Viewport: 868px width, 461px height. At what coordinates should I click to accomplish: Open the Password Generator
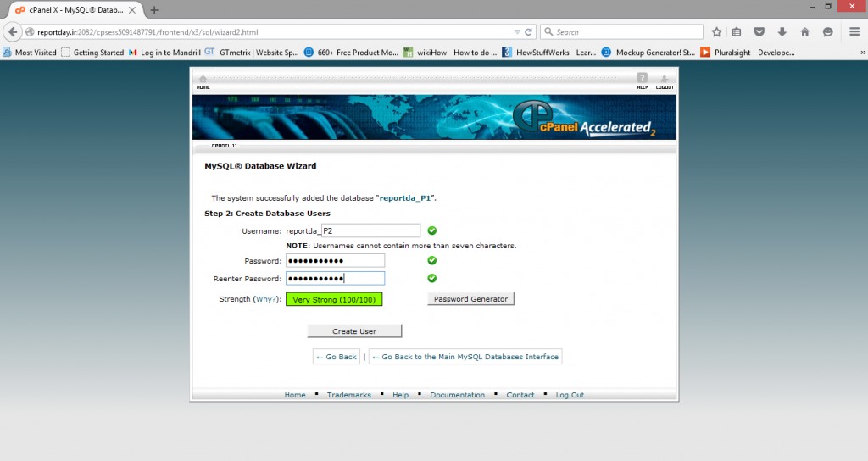470,299
